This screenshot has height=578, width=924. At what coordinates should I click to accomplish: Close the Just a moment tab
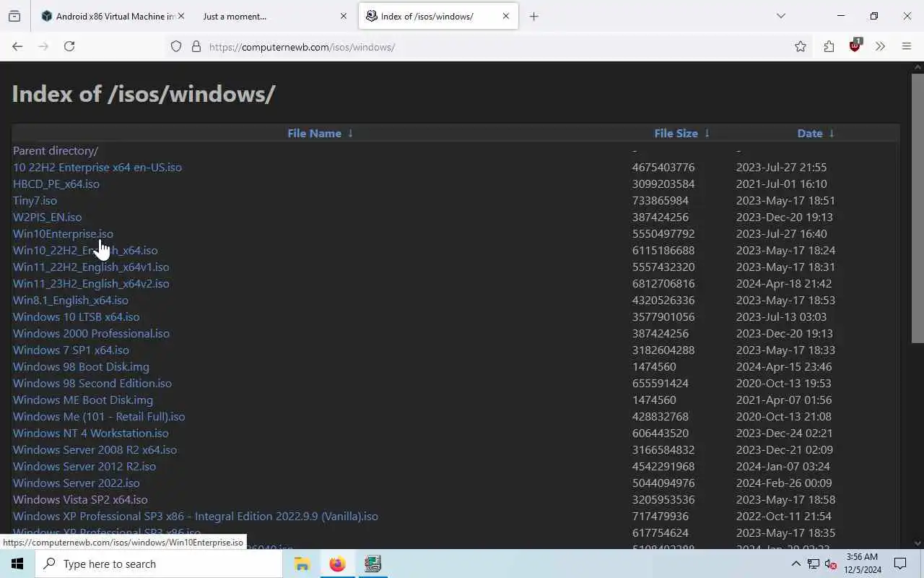(x=344, y=16)
